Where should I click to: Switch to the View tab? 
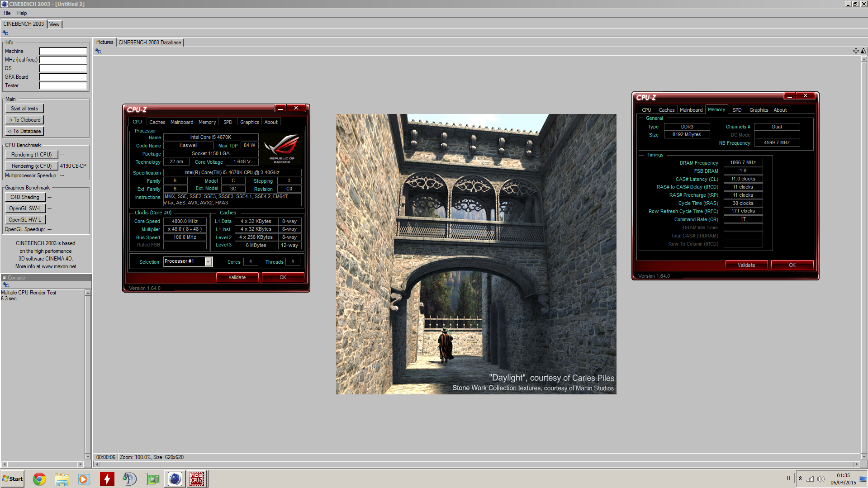click(x=54, y=24)
